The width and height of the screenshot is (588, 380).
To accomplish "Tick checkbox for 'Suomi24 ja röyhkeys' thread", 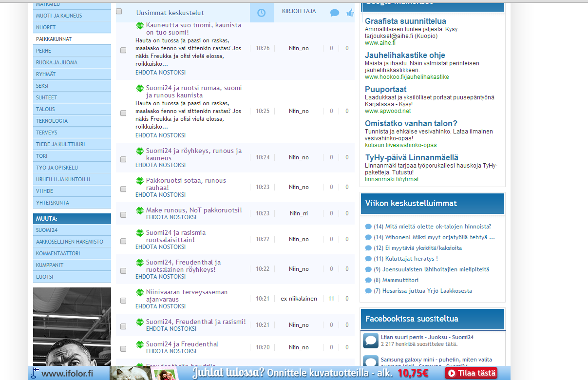I will pos(123,159).
